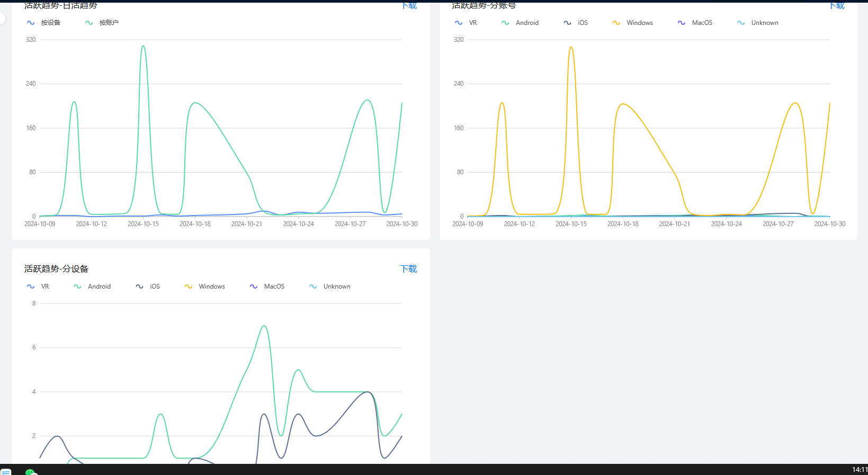Click the round sidebar handle at left edge
This screenshot has width=868, height=475.
pyautogui.click(x=2, y=19)
